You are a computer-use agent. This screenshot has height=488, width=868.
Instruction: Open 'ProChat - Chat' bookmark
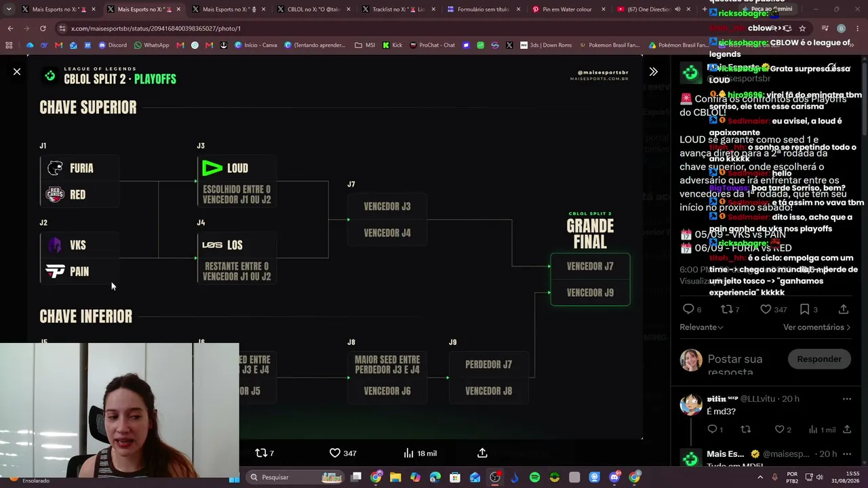(432, 45)
